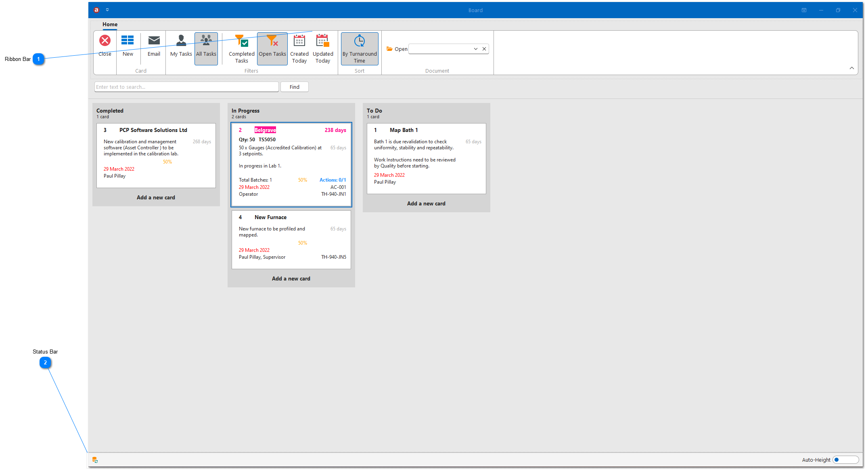The height and width of the screenshot is (473, 868).
Task: Click TH-940-JN1 on Belgrave card
Action: point(334,194)
